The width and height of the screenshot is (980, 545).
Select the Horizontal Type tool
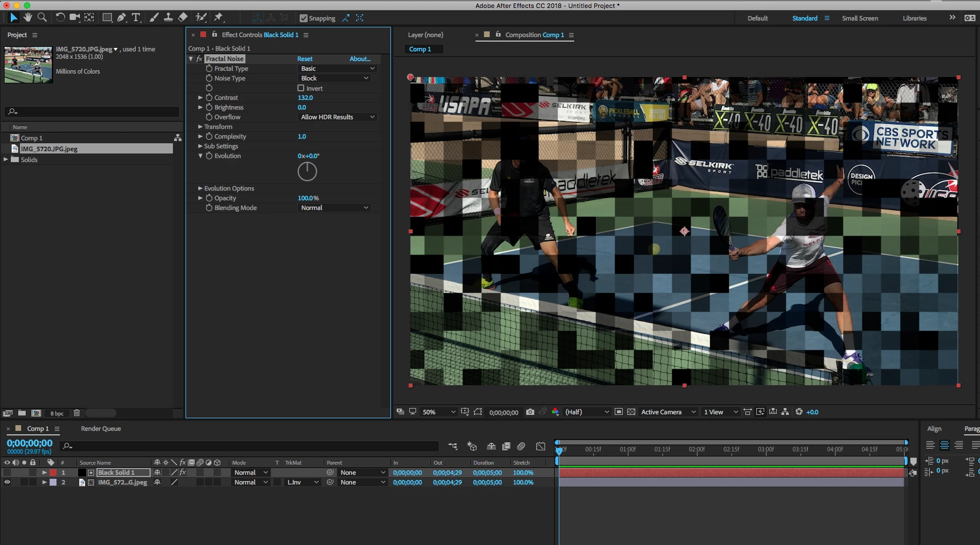coord(136,18)
